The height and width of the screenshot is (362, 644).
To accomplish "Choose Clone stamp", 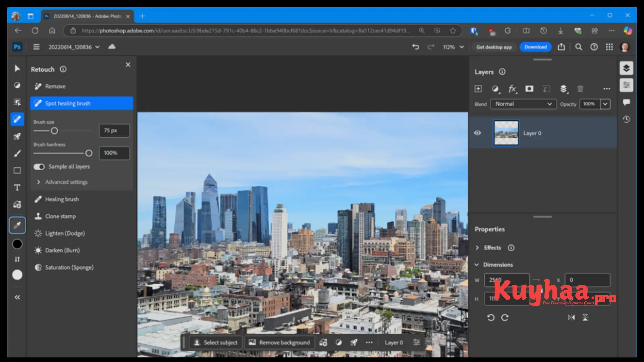I will coord(82,216).
